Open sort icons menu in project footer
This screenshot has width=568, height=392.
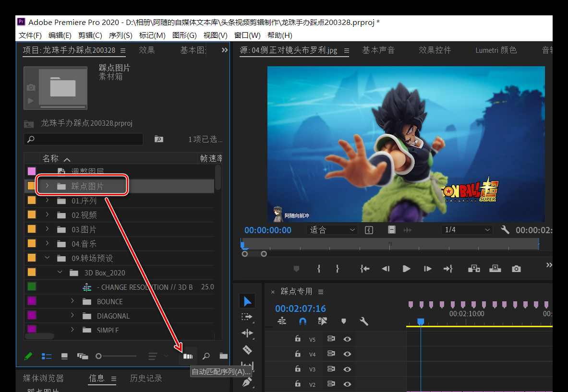(153, 356)
